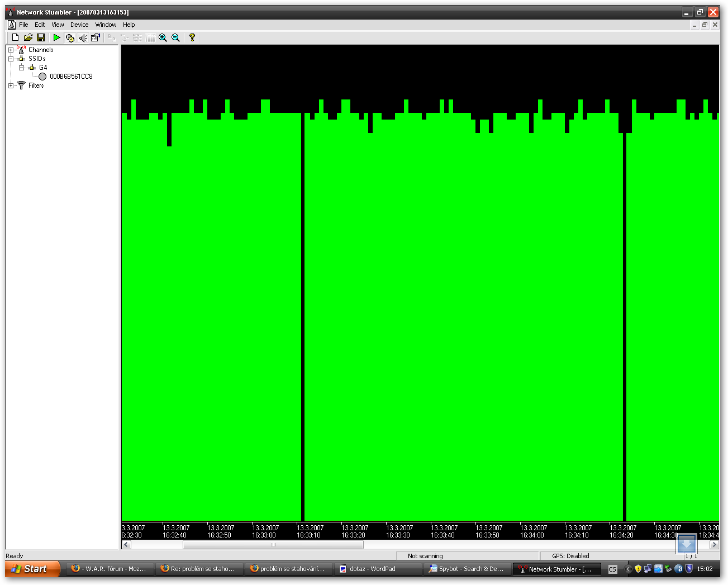
Task: Click the Zoom Out magnifier icon
Action: (x=175, y=37)
